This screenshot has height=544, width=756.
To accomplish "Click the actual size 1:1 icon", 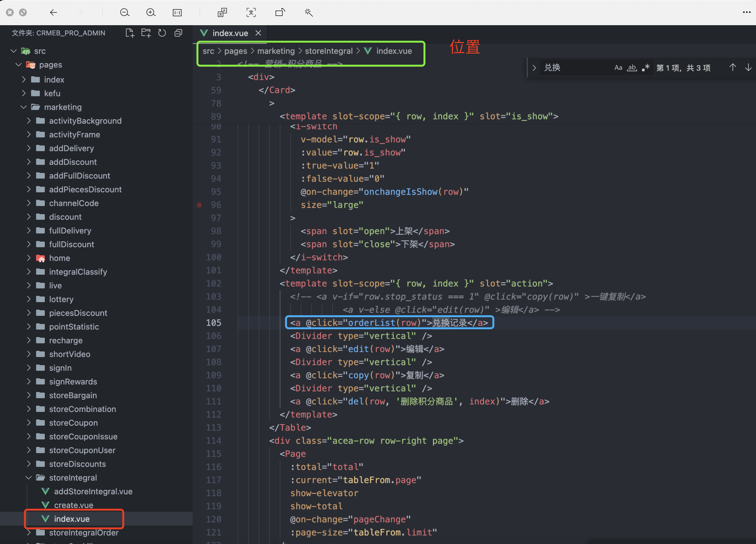I will (x=177, y=13).
